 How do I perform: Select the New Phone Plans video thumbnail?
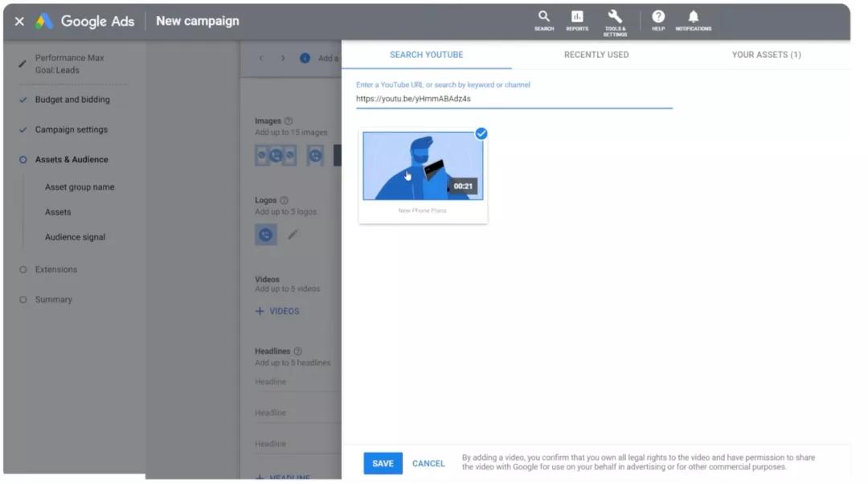pos(423,166)
